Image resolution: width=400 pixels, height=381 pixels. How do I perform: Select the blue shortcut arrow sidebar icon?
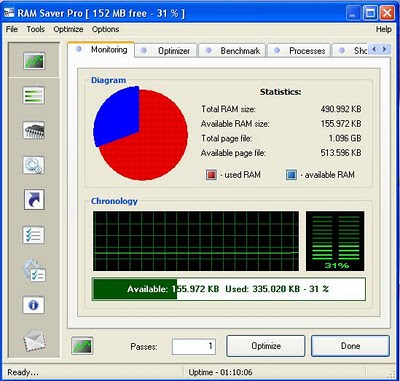(34, 200)
